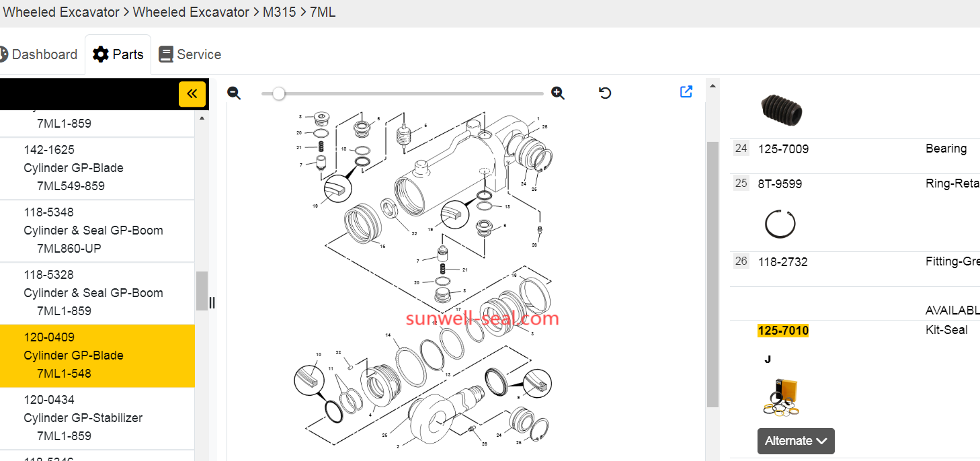Expand the Alternate dropdown button
The image size is (980, 461).
click(796, 441)
